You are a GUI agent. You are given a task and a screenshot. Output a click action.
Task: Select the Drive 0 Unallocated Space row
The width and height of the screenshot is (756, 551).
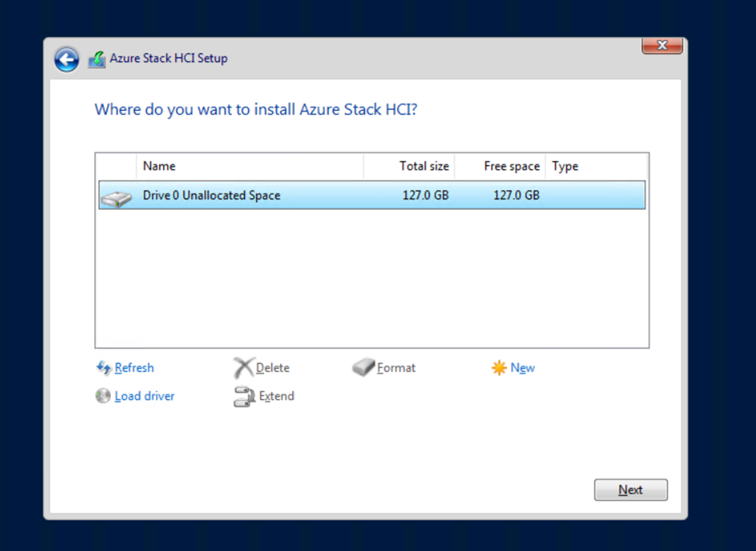point(371,195)
